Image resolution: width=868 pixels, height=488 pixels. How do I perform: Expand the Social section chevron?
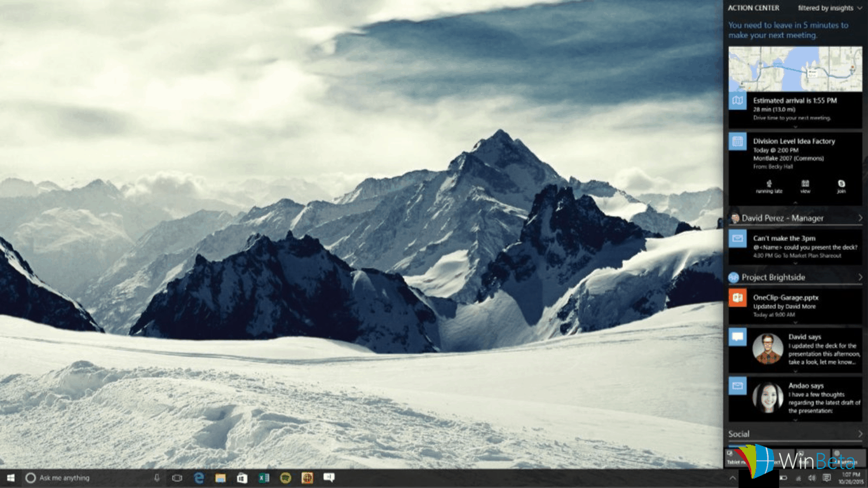pyautogui.click(x=860, y=434)
